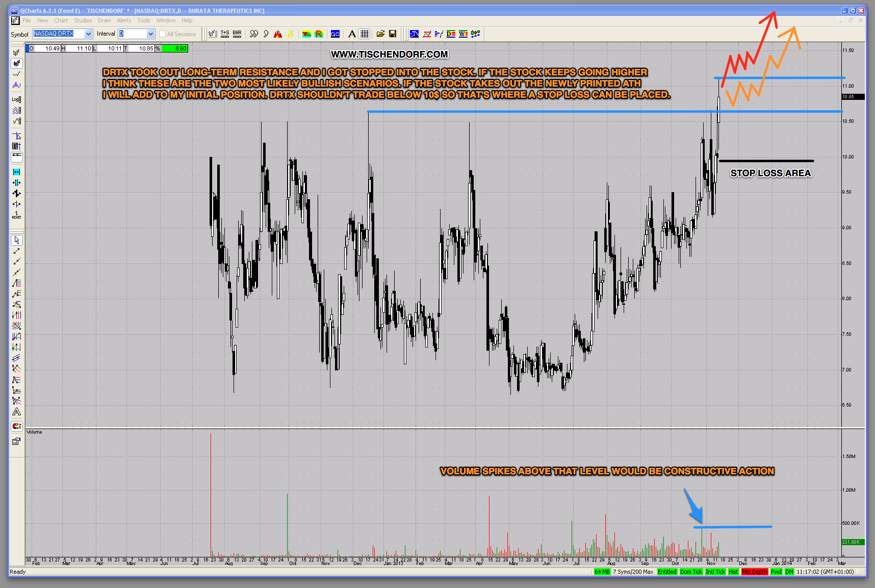Click the floppy disk save icon
This screenshot has height=588, width=875.
click(393, 34)
